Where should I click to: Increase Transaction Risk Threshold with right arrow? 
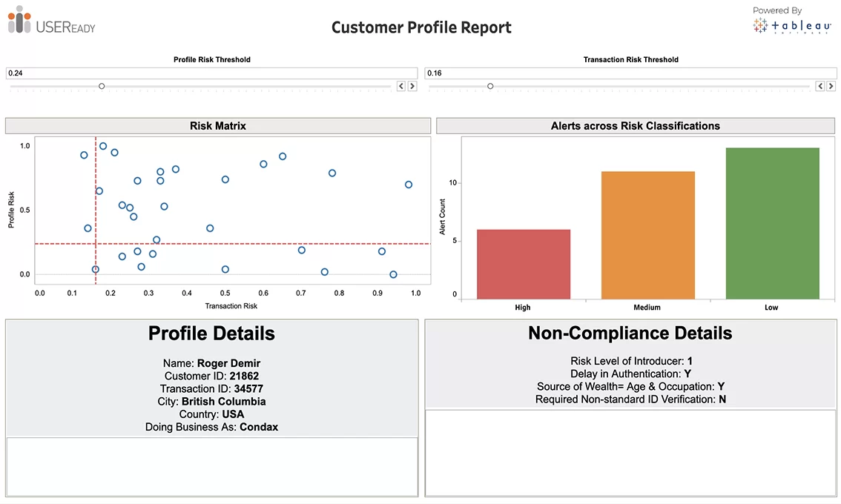coord(831,86)
